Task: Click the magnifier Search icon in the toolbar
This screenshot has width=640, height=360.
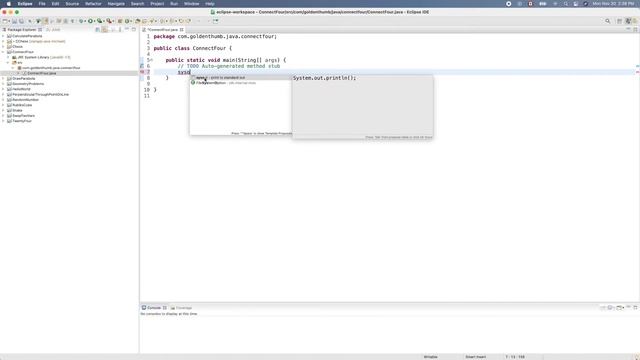Action: (x=607, y=21)
